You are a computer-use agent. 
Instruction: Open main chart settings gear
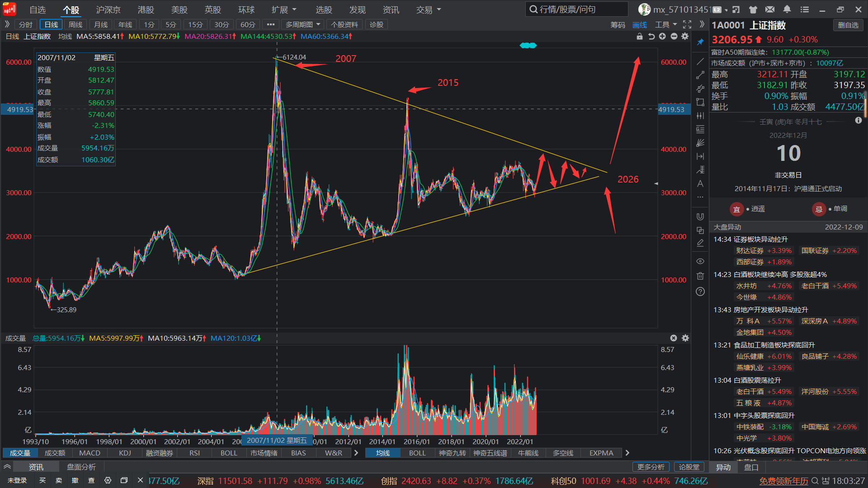(685, 36)
